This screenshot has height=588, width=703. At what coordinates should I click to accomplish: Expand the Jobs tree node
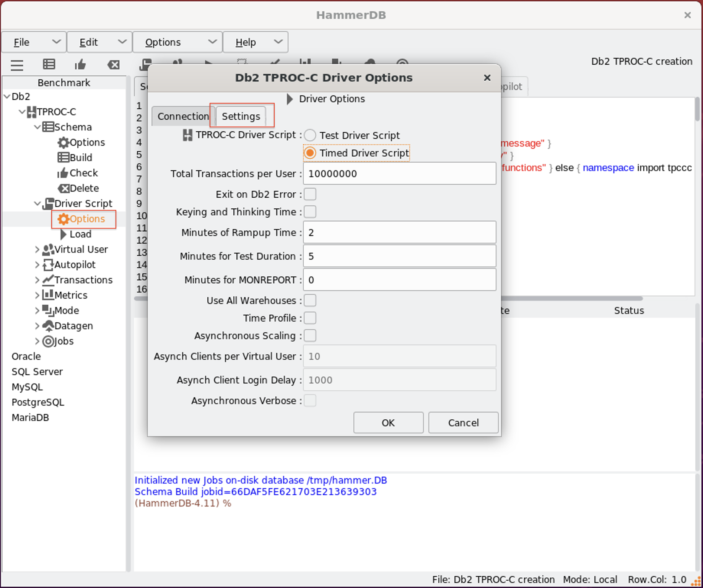(37, 341)
